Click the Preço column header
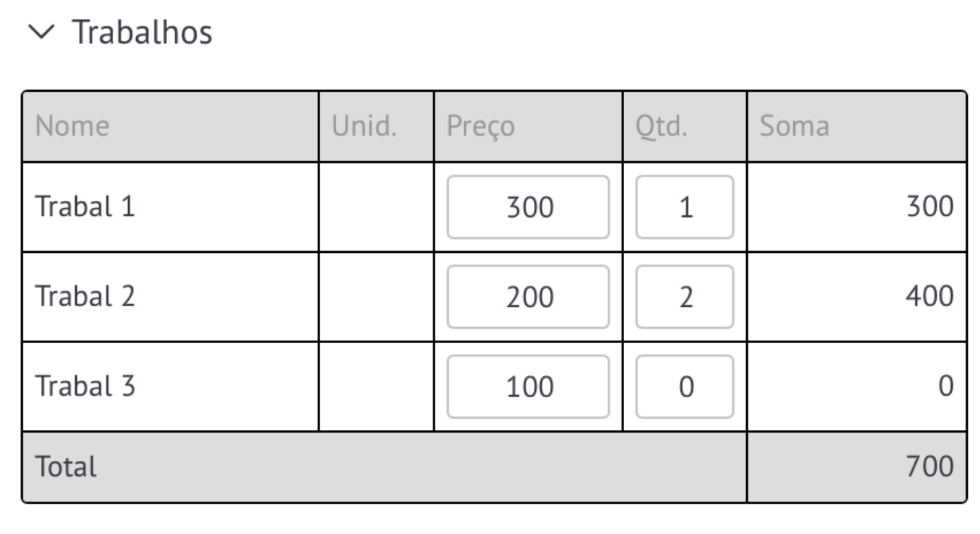The width and height of the screenshot is (980, 534). coord(481,127)
